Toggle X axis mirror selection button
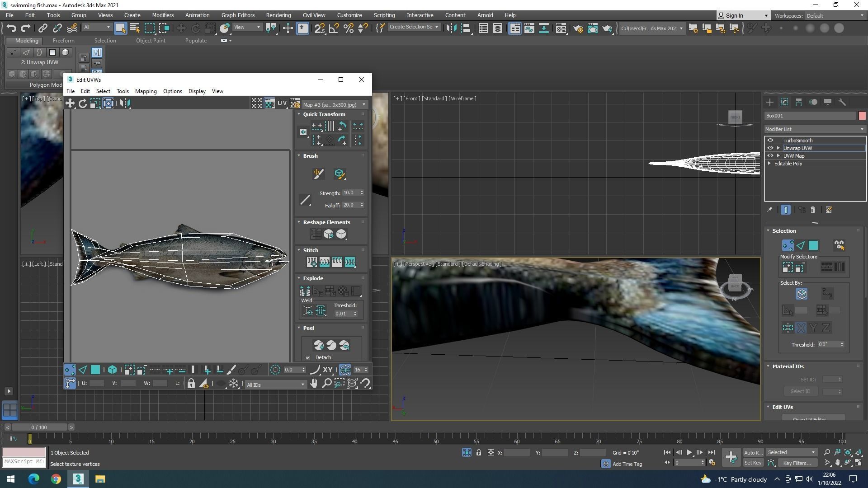 point(801,328)
